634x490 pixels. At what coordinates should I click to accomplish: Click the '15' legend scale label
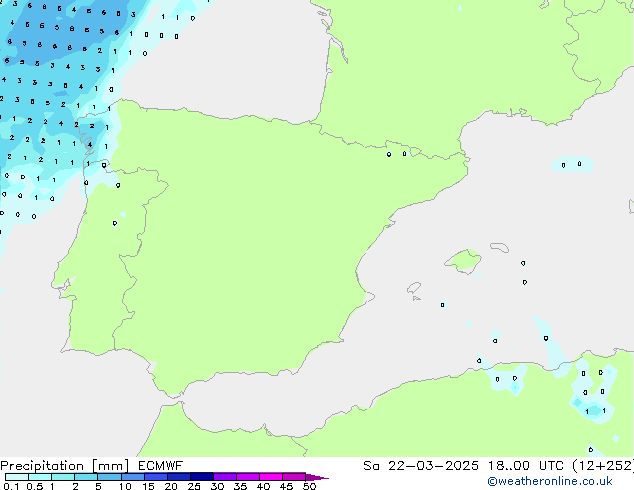(x=148, y=486)
